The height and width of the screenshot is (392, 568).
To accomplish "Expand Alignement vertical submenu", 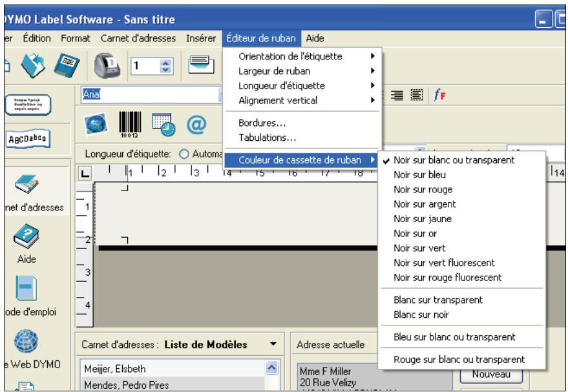I will tap(302, 100).
